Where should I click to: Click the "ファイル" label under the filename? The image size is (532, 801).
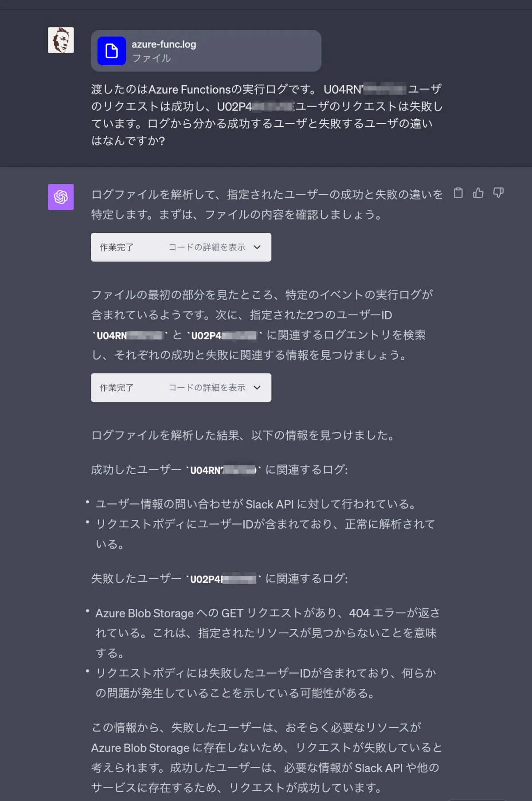click(x=152, y=58)
